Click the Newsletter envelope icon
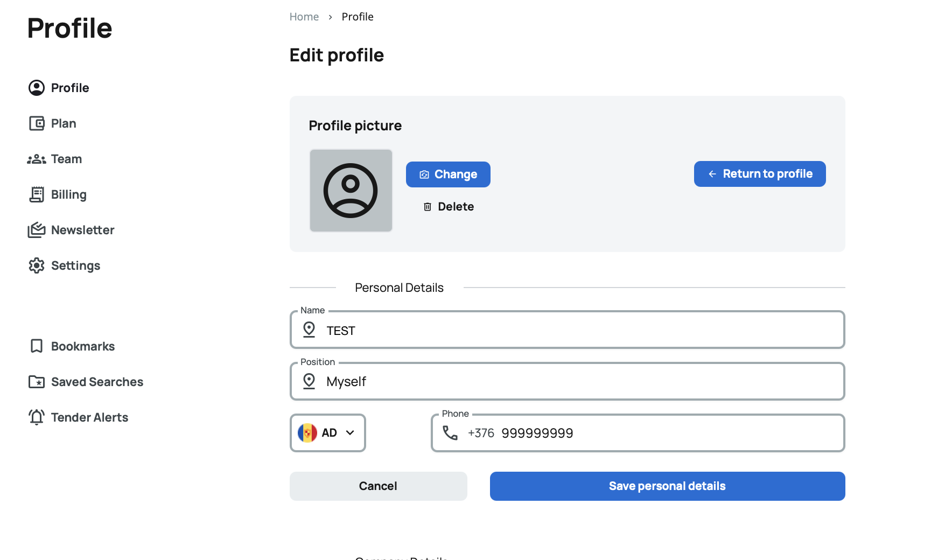Viewport: 952px width, 560px height. pyautogui.click(x=37, y=230)
